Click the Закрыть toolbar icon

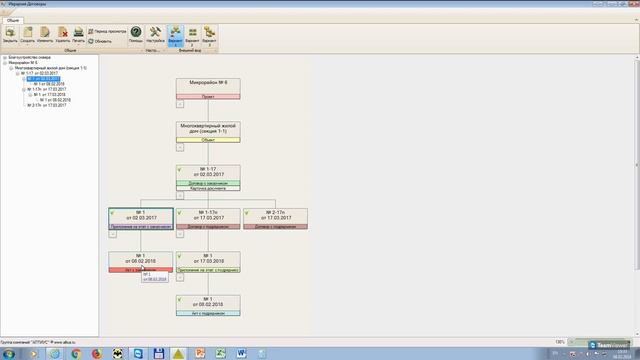pyautogui.click(x=10, y=35)
